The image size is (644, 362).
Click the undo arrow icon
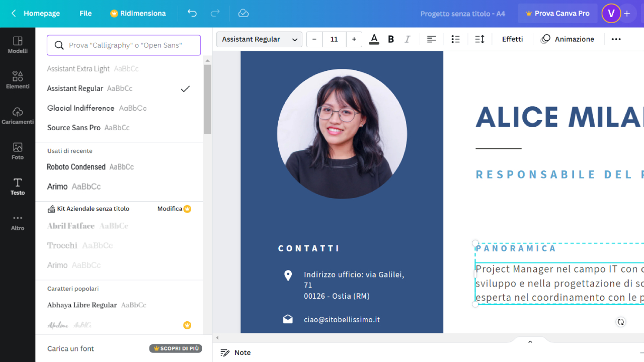pyautogui.click(x=192, y=14)
